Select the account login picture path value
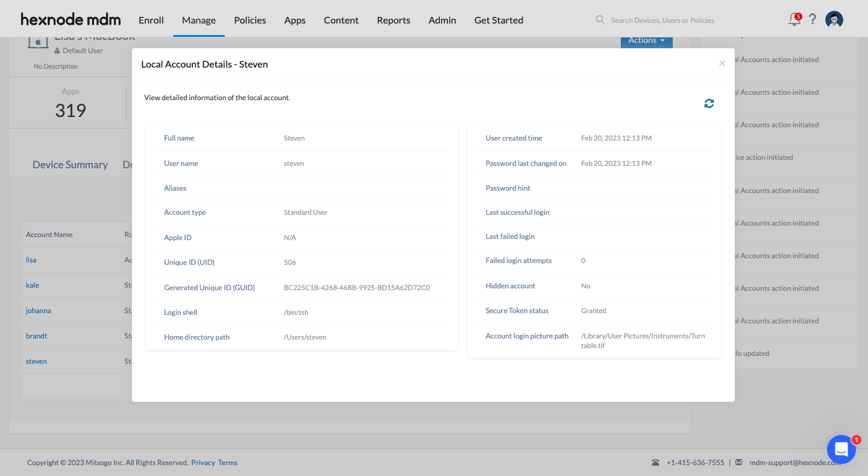 643,341
